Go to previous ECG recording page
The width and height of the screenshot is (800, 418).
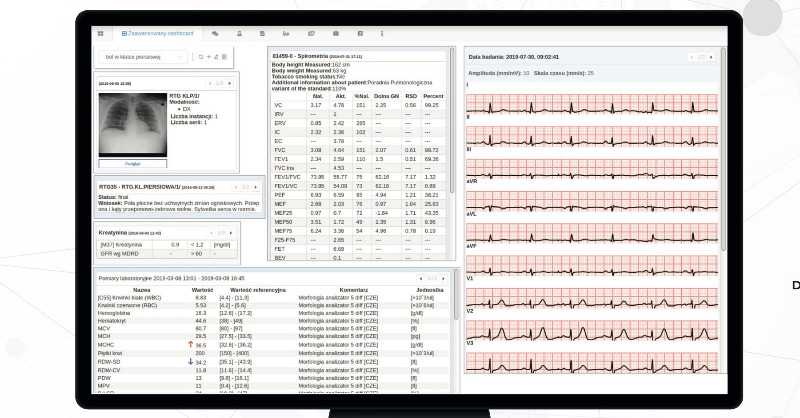coord(691,57)
